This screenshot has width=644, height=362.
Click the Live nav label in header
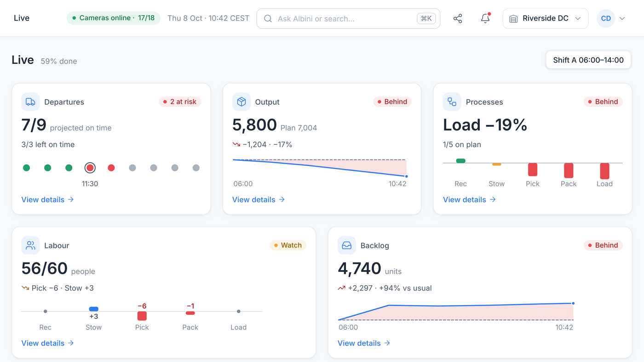22,18
